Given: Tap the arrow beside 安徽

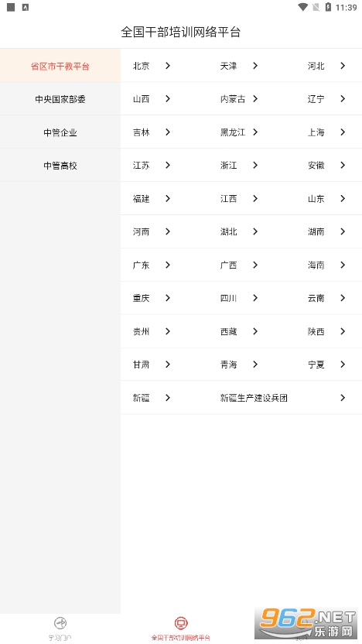Looking at the screenshot, I should [x=343, y=165].
